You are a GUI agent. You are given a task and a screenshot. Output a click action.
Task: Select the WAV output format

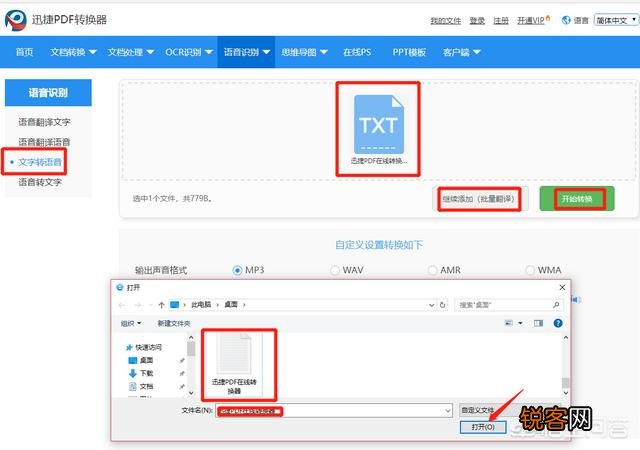point(335,270)
